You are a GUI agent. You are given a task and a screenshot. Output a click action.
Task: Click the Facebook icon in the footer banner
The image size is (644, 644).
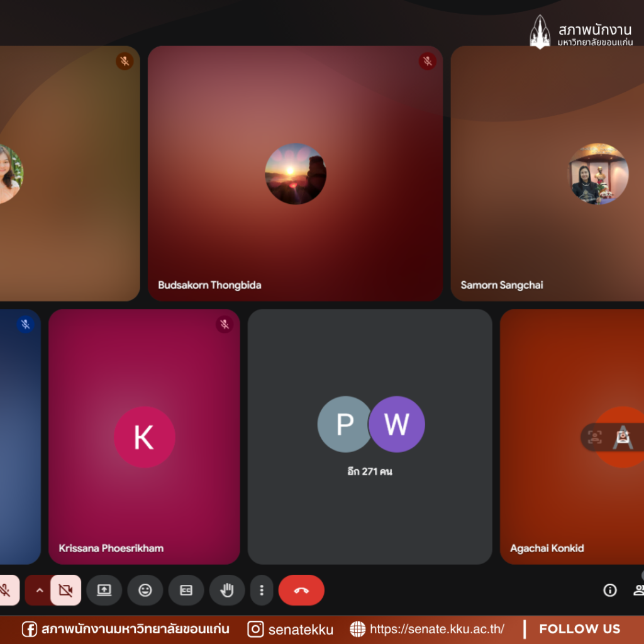tap(29, 629)
